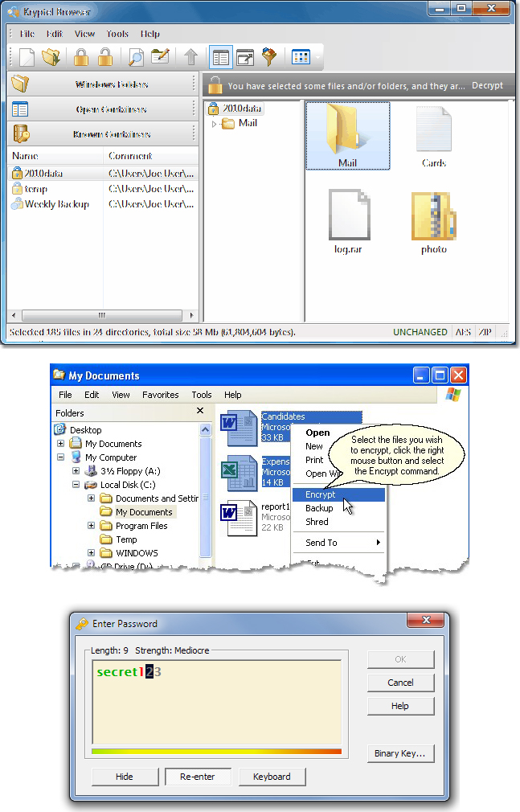
Task: Close the Folders pane in My Documents
Action: coord(200,412)
